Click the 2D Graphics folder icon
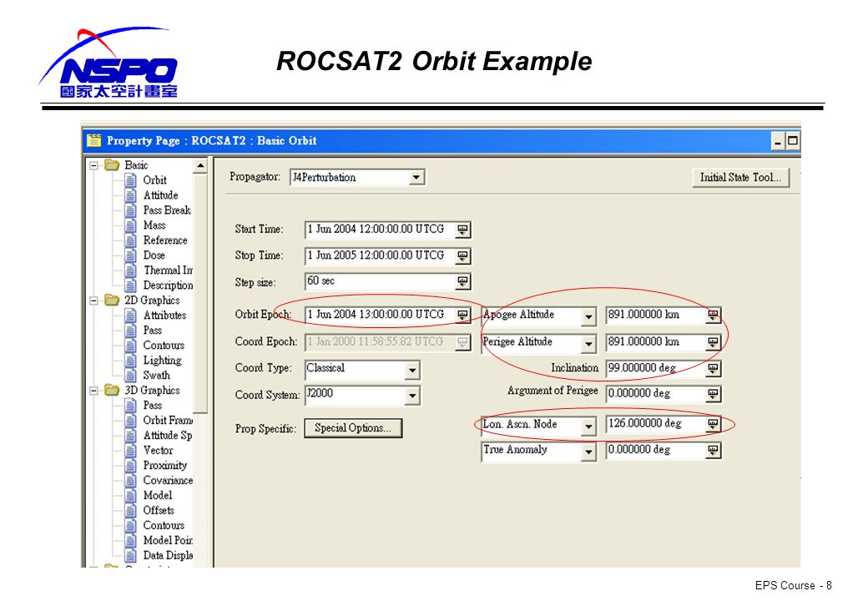The image size is (868, 601). (x=112, y=300)
